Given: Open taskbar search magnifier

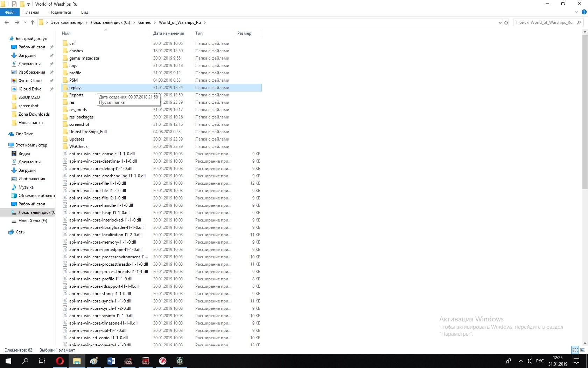Looking at the screenshot, I should point(25,361).
